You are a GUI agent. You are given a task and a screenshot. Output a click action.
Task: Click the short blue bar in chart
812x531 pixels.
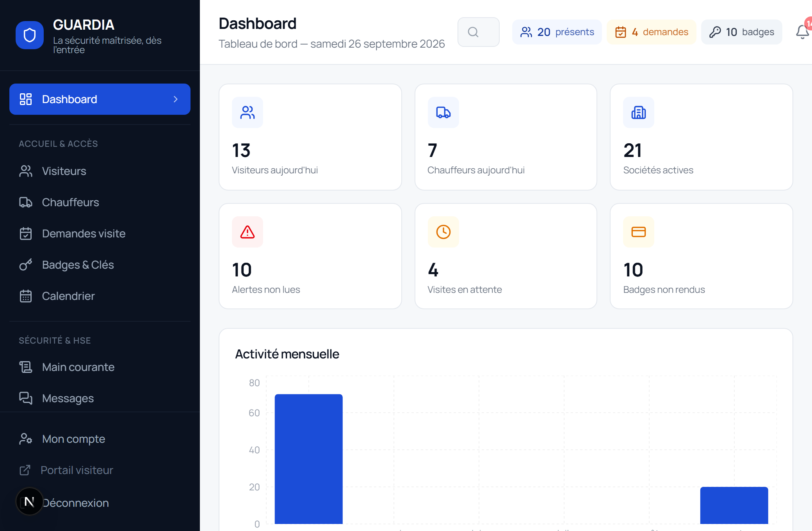pyautogui.click(x=734, y=505)
